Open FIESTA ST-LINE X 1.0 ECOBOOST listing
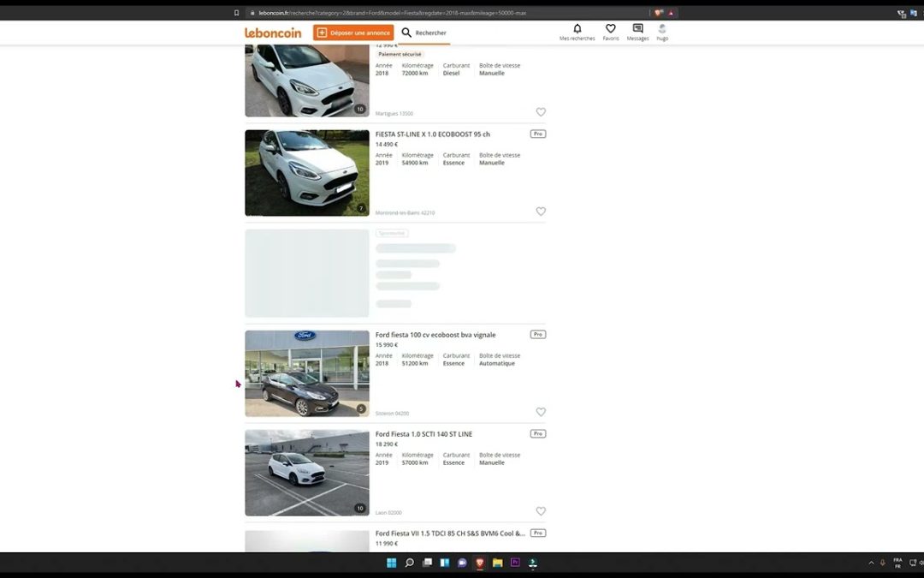This screenshot has height=578, width=924. click(x=433, y=134)
